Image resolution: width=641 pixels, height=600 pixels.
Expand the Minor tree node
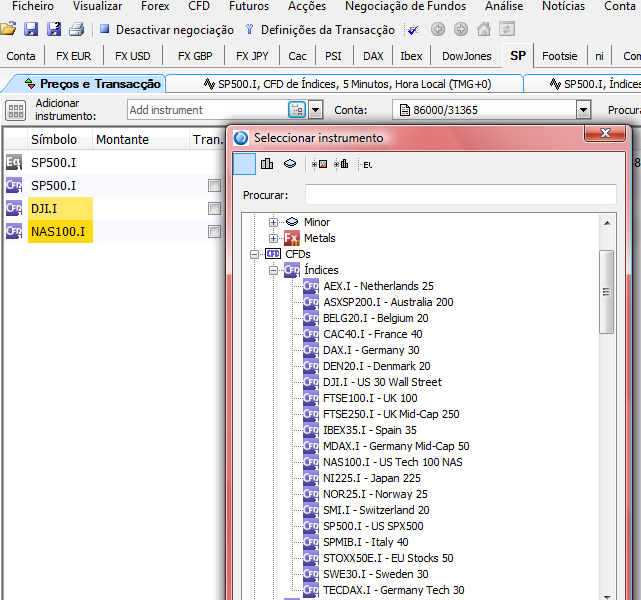coord(273,222)
